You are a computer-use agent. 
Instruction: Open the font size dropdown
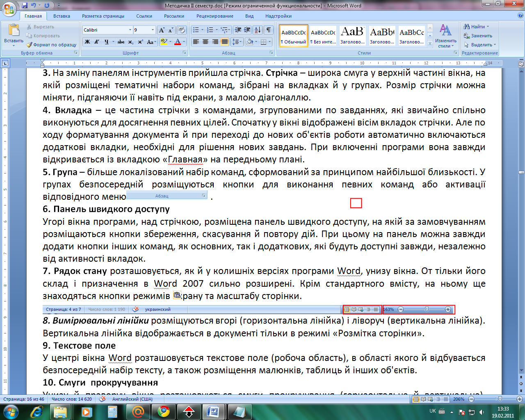pos(153,30)
